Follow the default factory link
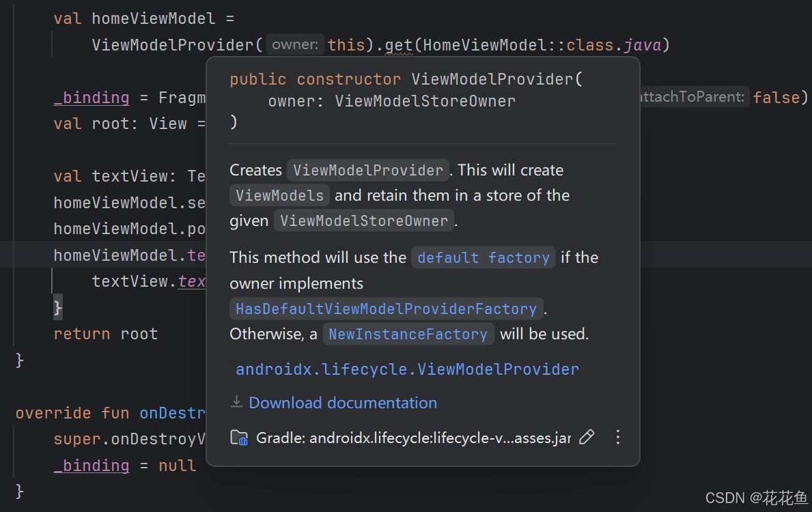The image size is (812, 512). (483, 257)
